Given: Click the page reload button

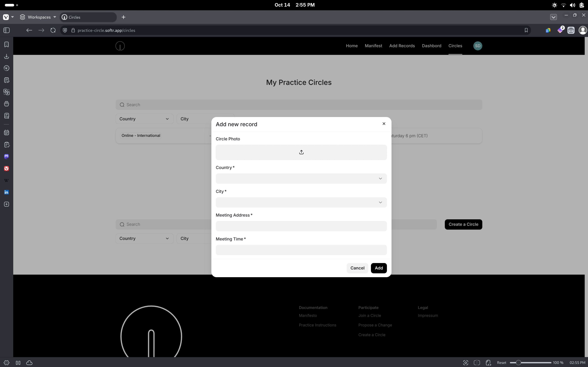Looking at the screenshot, I should (53, 30).
